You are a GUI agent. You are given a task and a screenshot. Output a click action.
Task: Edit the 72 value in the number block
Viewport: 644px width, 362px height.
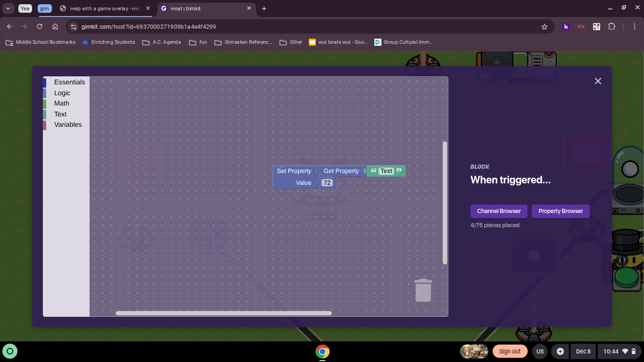pyautogui.click(x=327, y=182)
